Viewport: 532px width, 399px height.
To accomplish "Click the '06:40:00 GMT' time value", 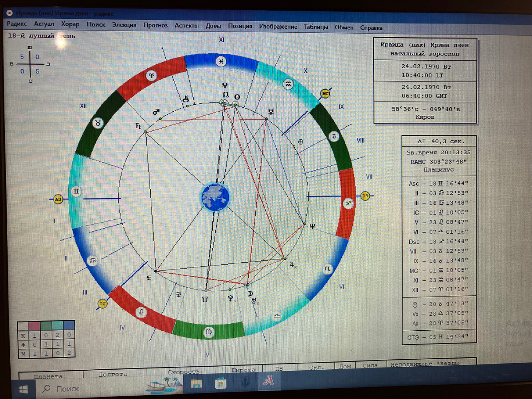I will tap(424, 96).
